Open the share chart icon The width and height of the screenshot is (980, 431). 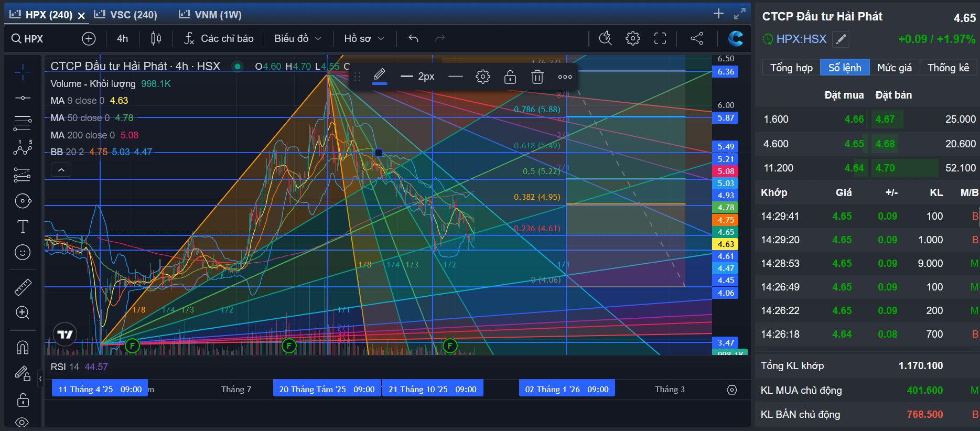[x=697, y=38]
